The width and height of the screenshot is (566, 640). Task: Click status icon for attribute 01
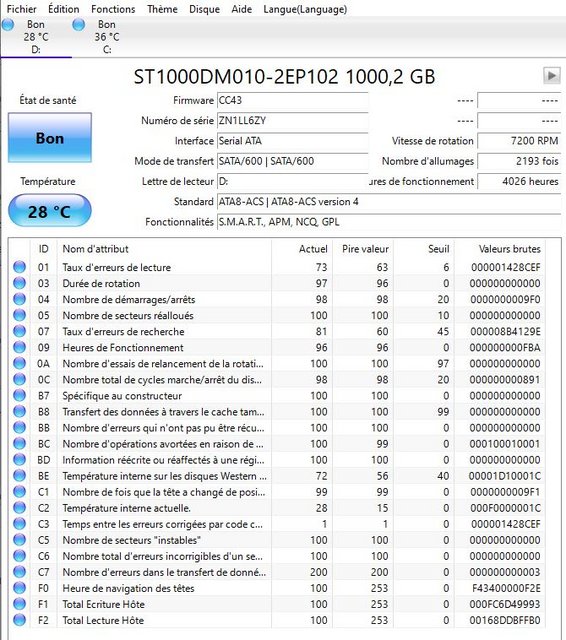(x=19, y=267)
